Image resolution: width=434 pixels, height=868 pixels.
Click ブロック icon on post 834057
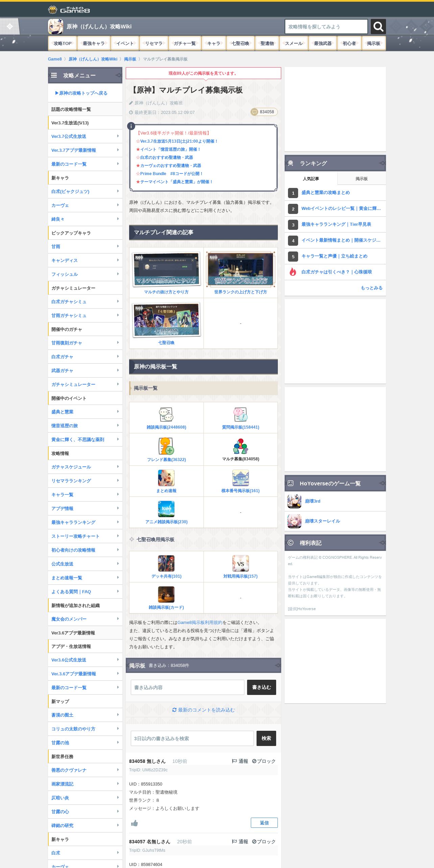click(x=264, y=842)
